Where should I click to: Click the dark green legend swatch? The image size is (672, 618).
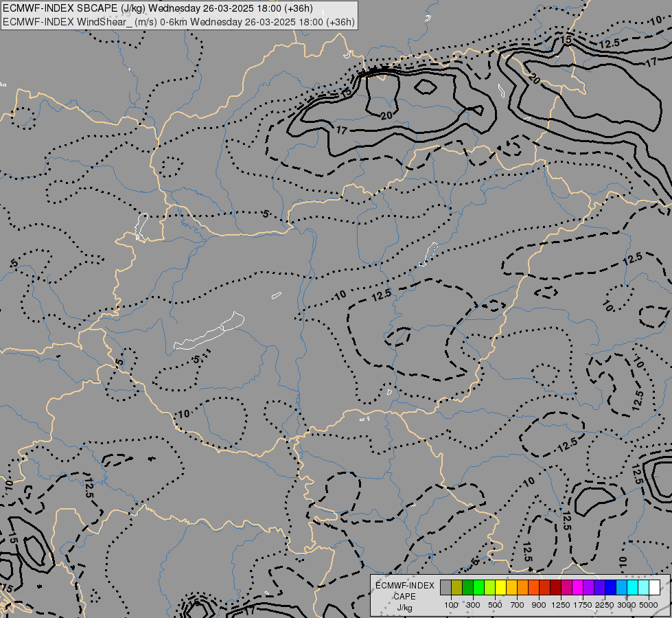(467, 587)
